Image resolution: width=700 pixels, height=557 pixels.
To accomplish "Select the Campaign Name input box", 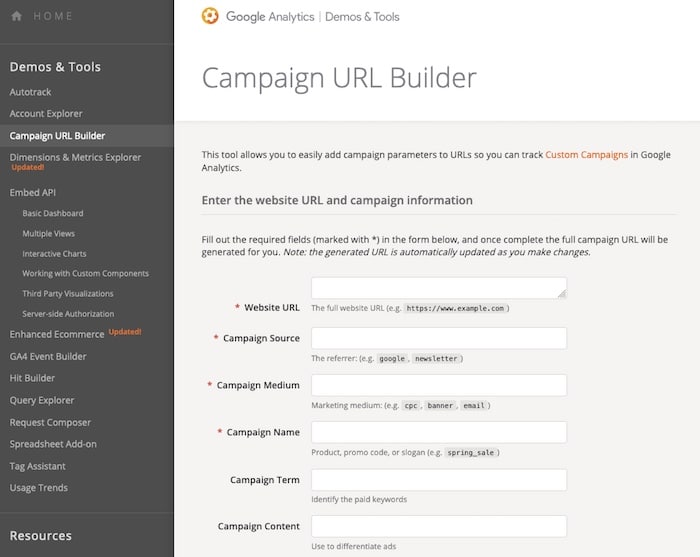I will [x=439, y=432].
